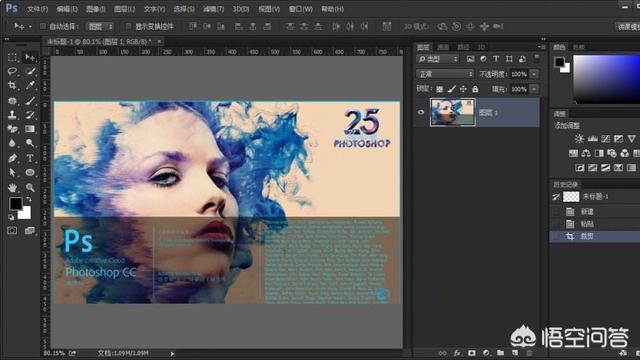Select the Zoom tool in toolbox
The height and width of the screenshot is (360, 640).
[x=30, y=187]
